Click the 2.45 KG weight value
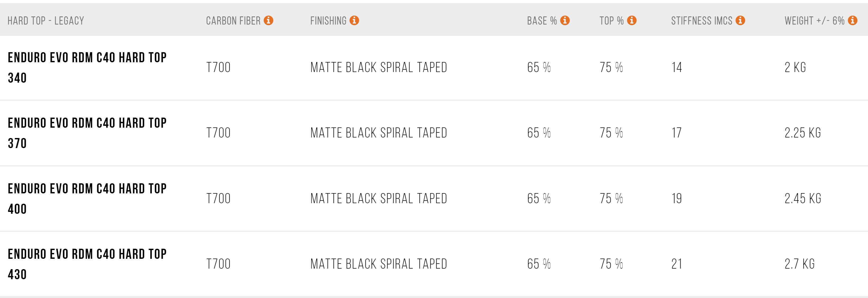Screen dimensions: 868x298 803,199
